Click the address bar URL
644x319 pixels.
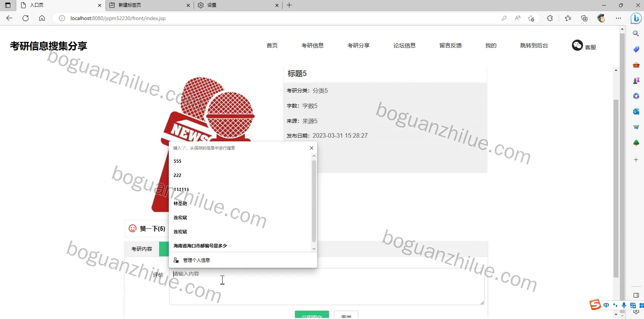tap(118, 18)
